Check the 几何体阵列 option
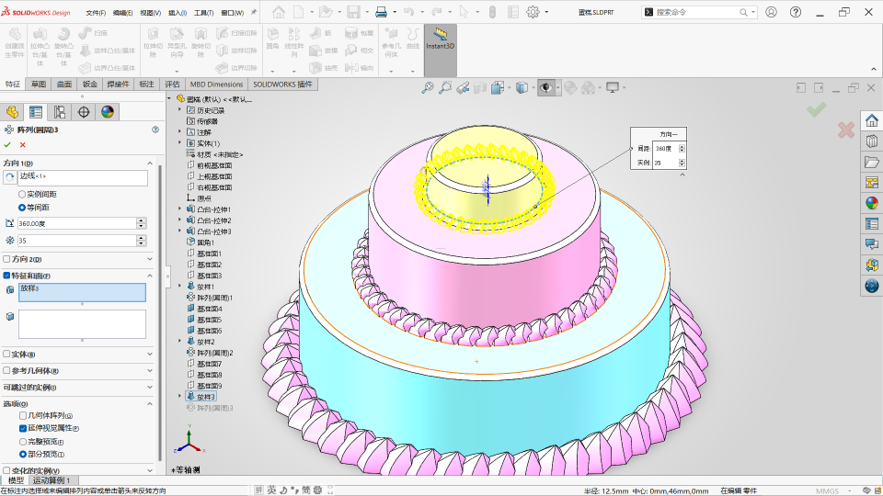 pos(23,415)
